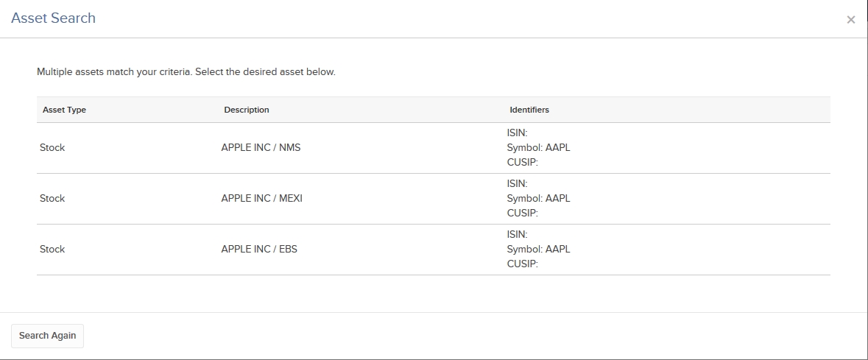
Task: Click Symbol: AAPL in the NMS row
Action: [538, 147]
